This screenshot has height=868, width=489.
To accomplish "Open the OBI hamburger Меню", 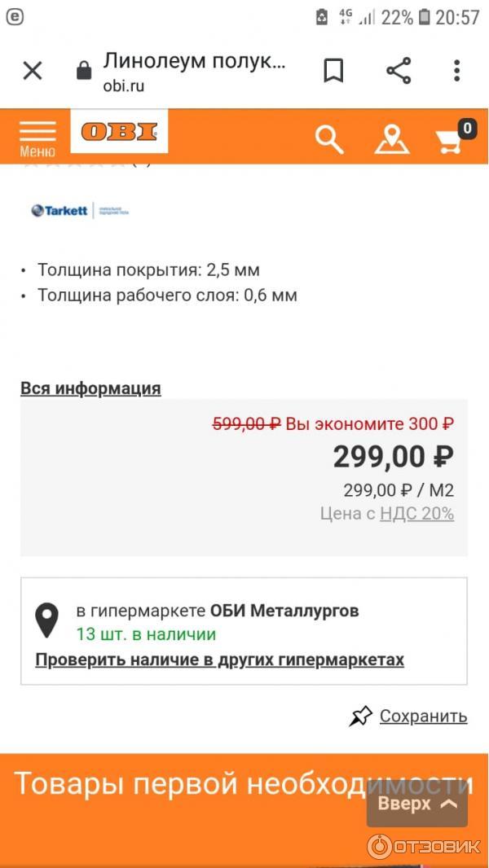I will [x=37, y=138].
